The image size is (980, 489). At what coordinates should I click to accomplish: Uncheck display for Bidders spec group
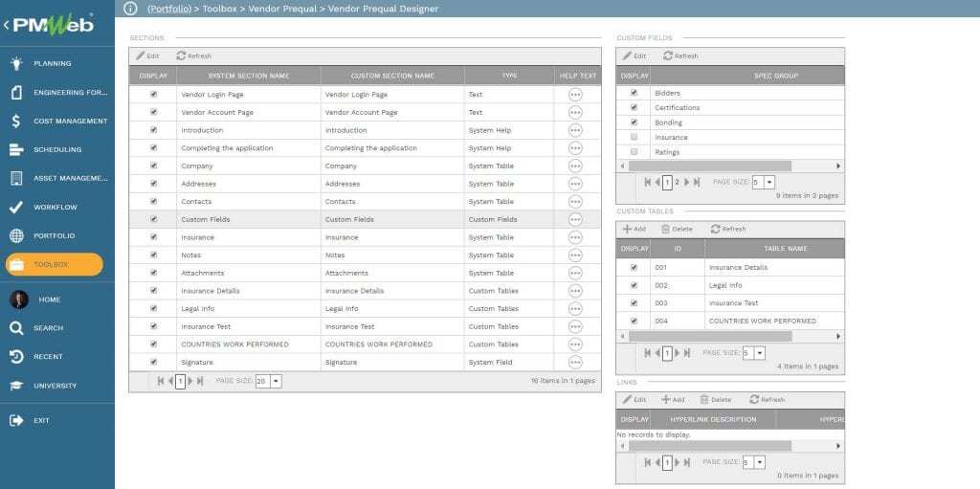(634, 93)
